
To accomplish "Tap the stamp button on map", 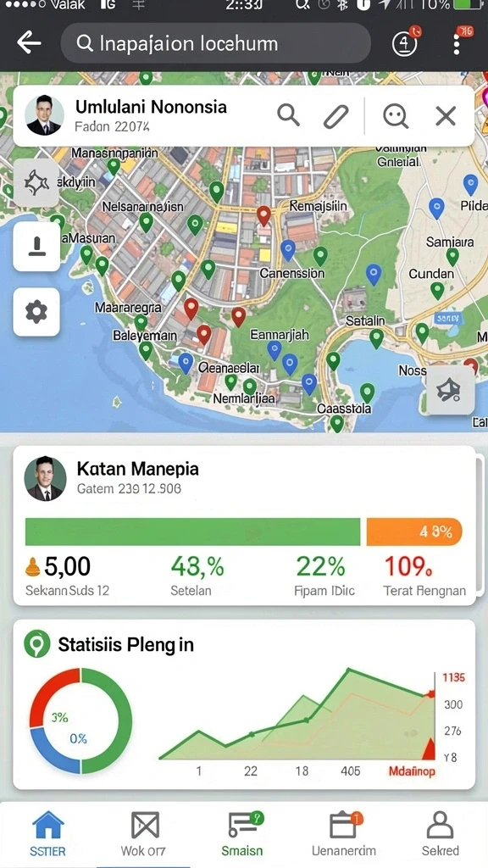I will pos(36,247).
